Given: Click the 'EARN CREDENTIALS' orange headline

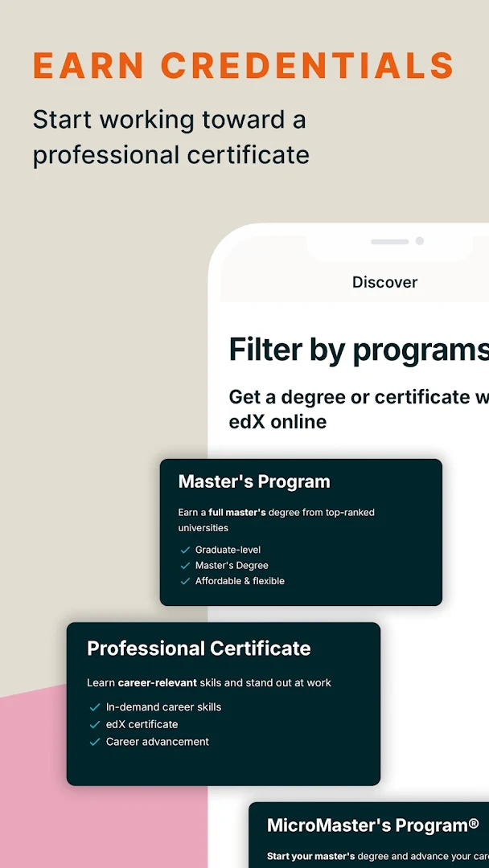Looking at the screenshot, I should tap(244, 65).
